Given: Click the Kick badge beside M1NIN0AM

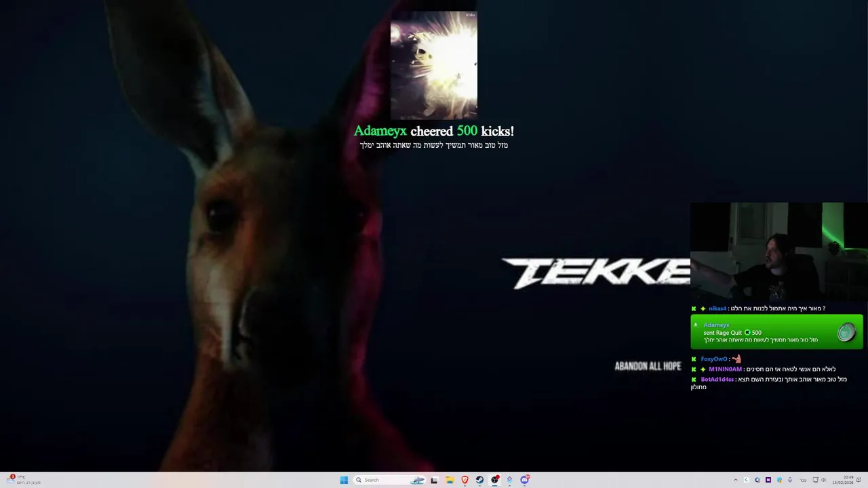Looking at the screenshot, I should click(694, 369).
